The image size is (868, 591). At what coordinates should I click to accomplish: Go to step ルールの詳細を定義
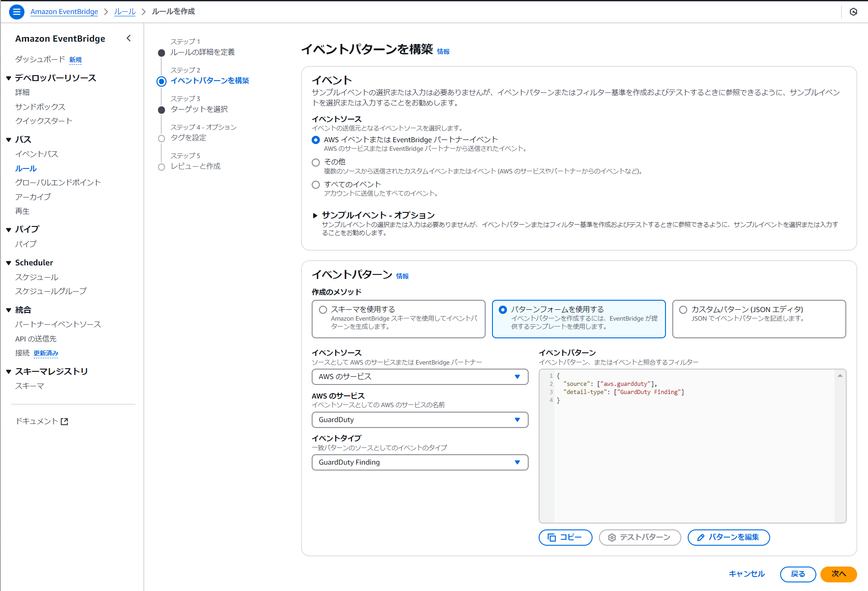(203, 52)
